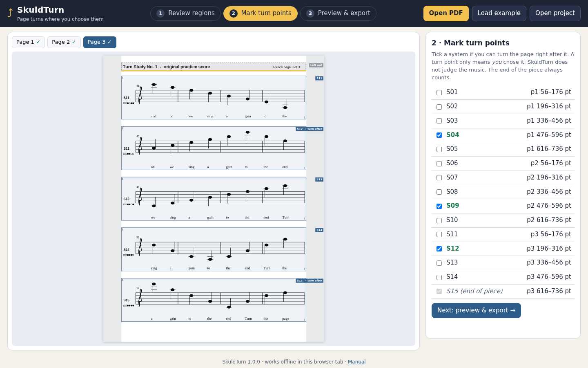Viewport: 588px width, 368px height.
Task: Click the S15 system in the score
Action: tap(214, 300)
